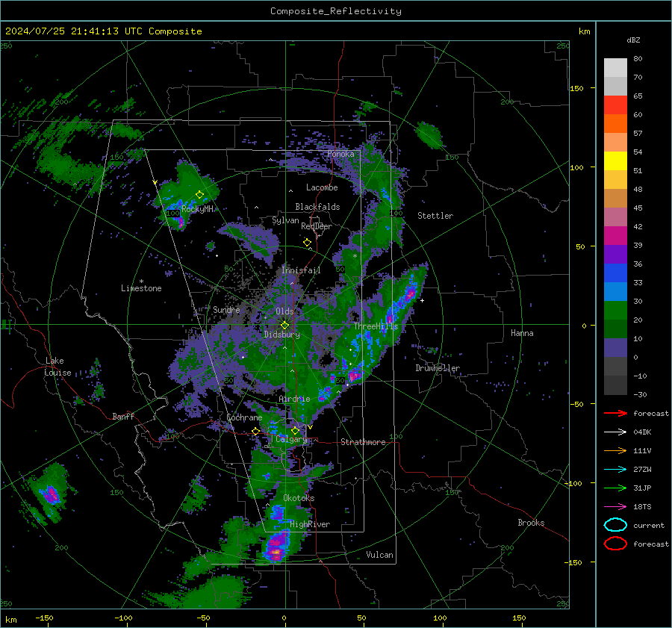Click the Cochrane city label
The image size is (672, 628).
[x=244, y=417]
